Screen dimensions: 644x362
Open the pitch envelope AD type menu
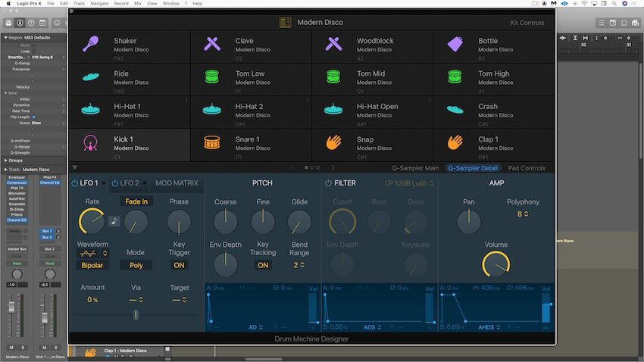point(255,327)
